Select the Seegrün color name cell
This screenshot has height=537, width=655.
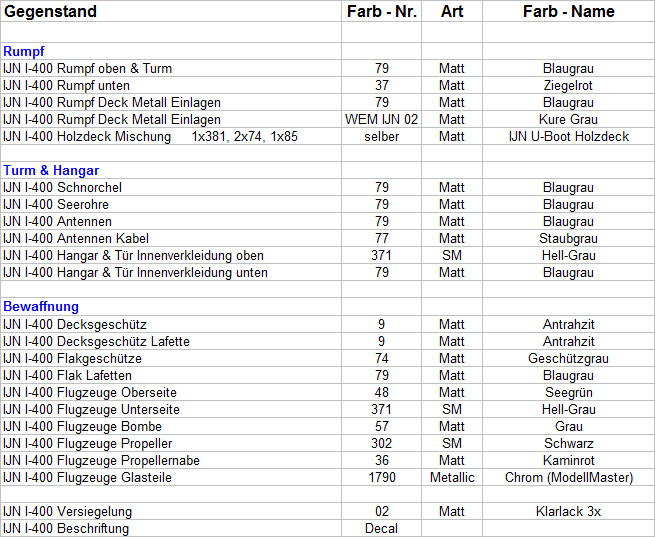(x=568, y=392)
